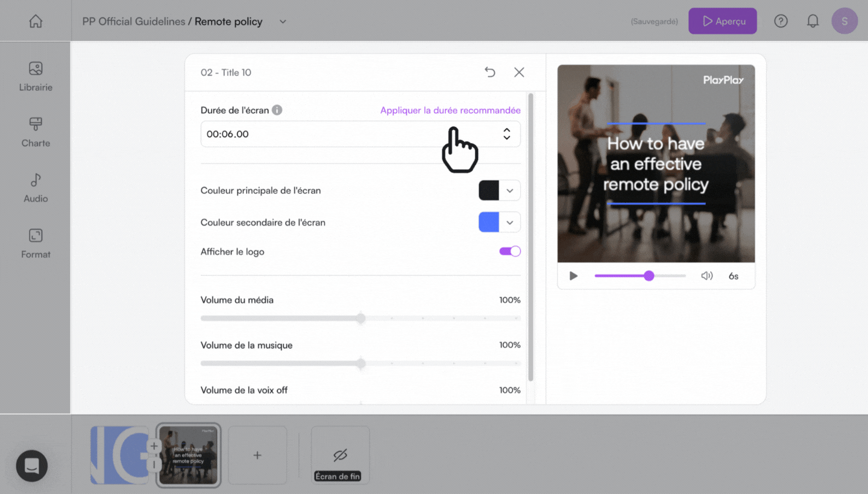The width and height of the screenshot is (868, 494).
Task: Adjust duration with the stepper arrows
Action: tap(507, 134)
